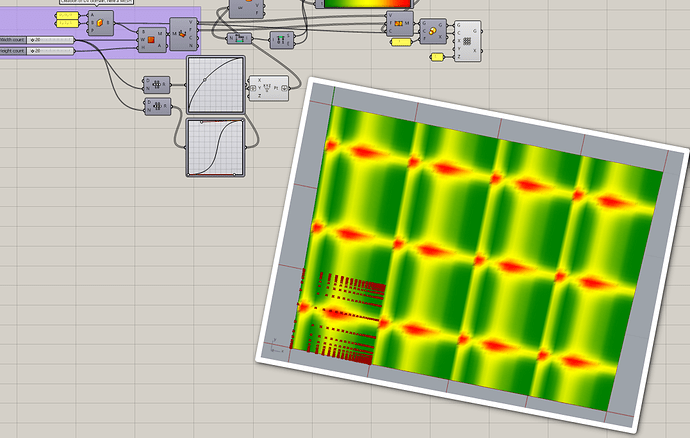Click the flatten icon on the Pt output
Viewport: 690px width, 438px height.
284,88
